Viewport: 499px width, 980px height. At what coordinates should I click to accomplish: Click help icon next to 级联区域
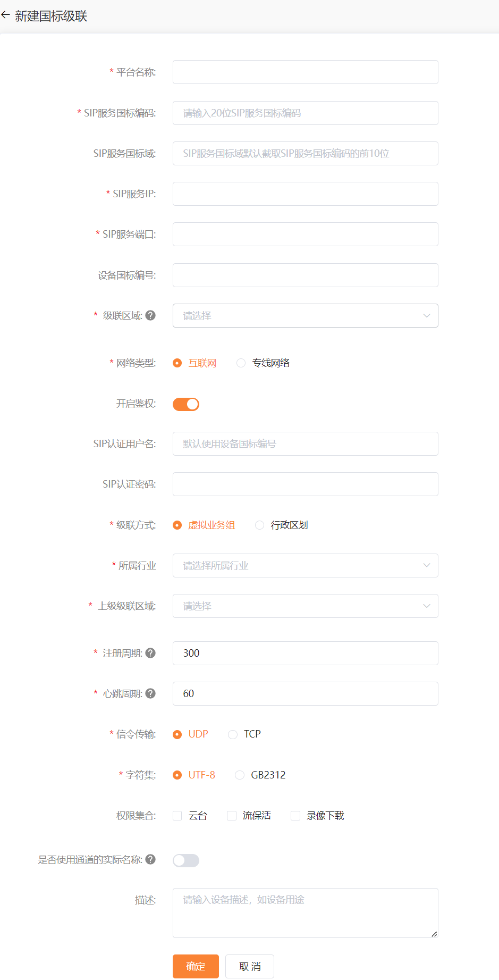click(x=150, y=315)
